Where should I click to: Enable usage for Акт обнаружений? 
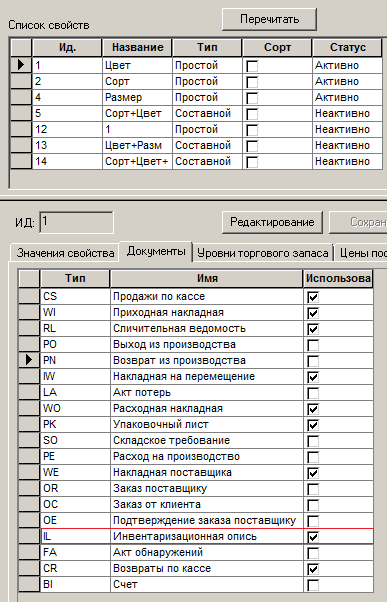coord(313,553)
